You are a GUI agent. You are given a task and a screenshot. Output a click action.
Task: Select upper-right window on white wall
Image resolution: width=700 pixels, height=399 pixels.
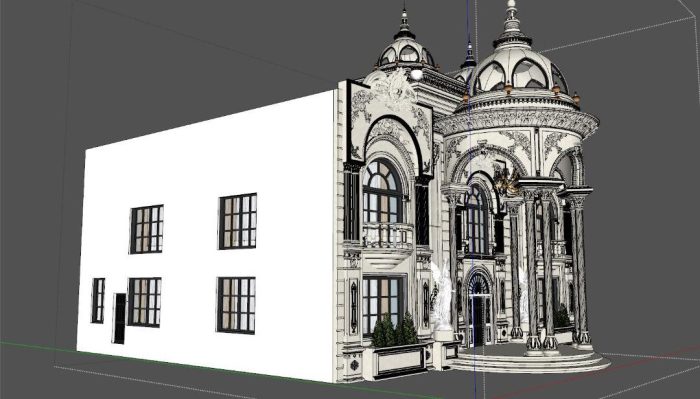238,221
